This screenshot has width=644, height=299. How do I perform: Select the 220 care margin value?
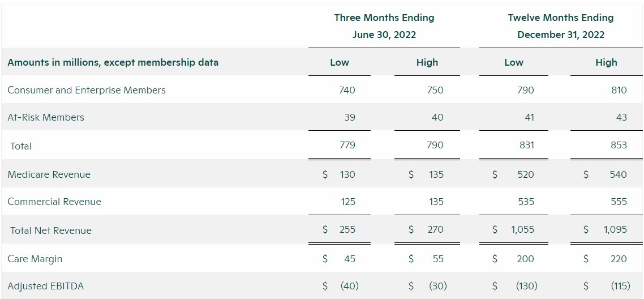(619, 259)
